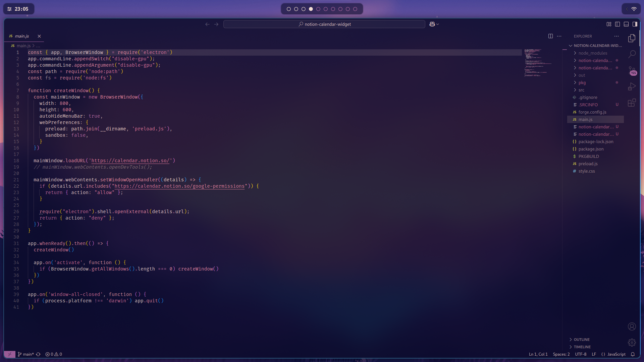This screenshot has width=644, height=362.
Task: Expand the out folder
Action: [x=596, y=75]
